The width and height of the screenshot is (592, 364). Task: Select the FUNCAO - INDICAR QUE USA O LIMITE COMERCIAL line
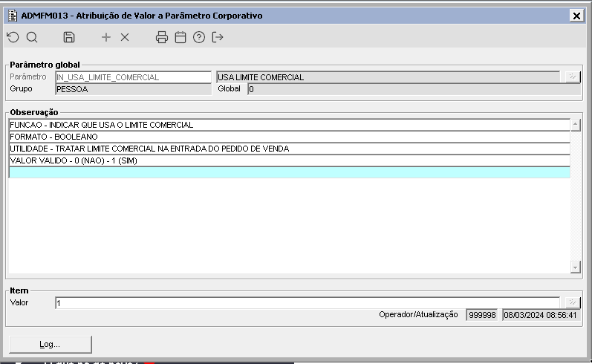[x=289, y=125]
